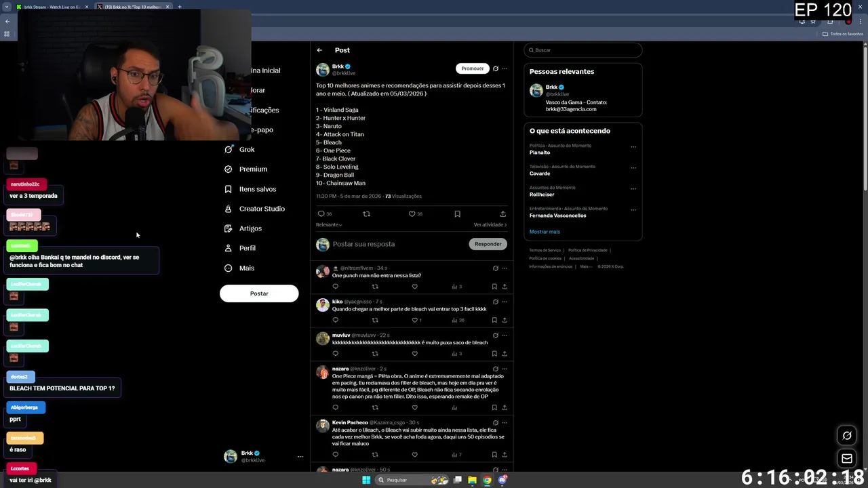Screen dimensions: 868x488
Task: Open the Ver atividade link
Action: [x=490, y=224]
